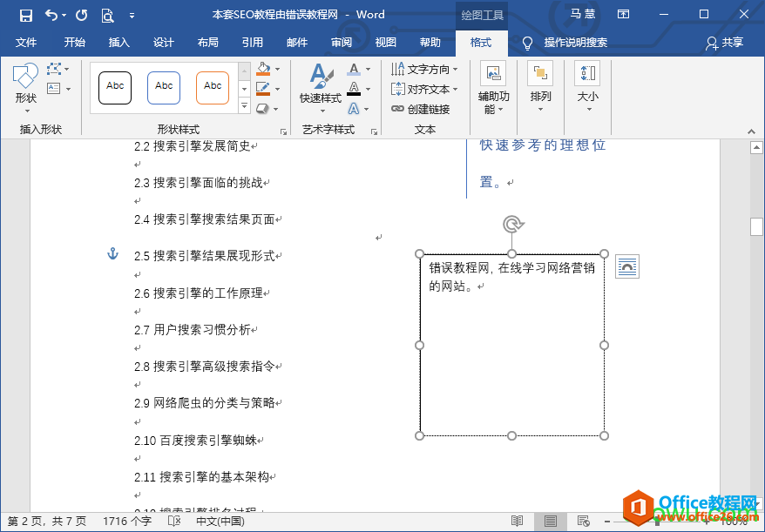Open the text outline dropdown arrow
Viewport: 765px width, 532px height.
tap(369, 89)
